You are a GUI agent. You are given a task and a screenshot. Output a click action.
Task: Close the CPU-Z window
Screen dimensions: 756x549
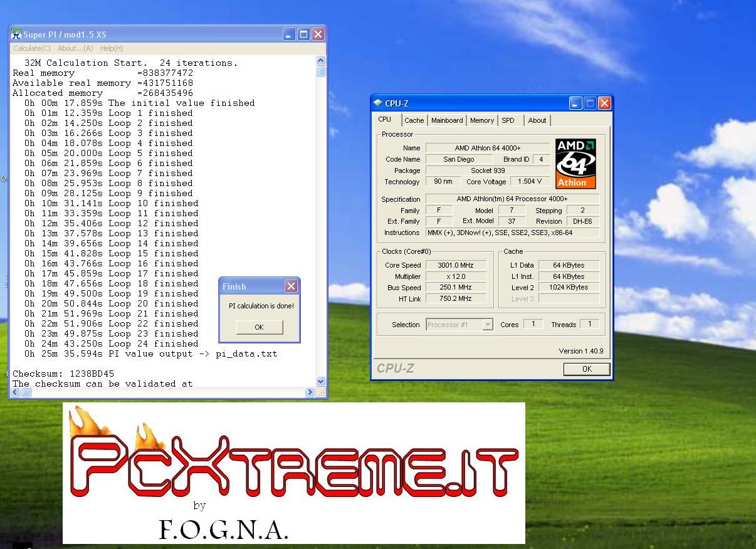click(604, 103)
